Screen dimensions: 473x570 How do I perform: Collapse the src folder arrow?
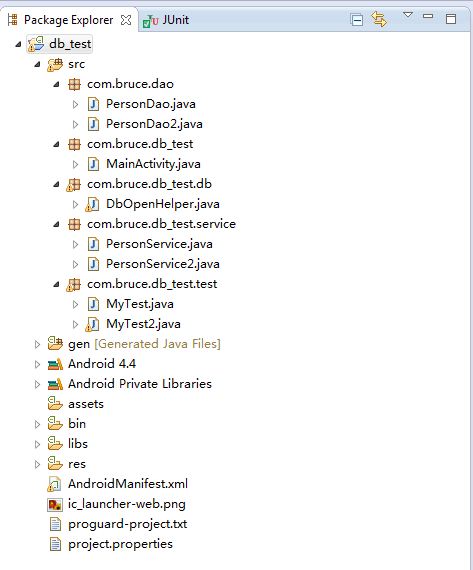point(37,65)
